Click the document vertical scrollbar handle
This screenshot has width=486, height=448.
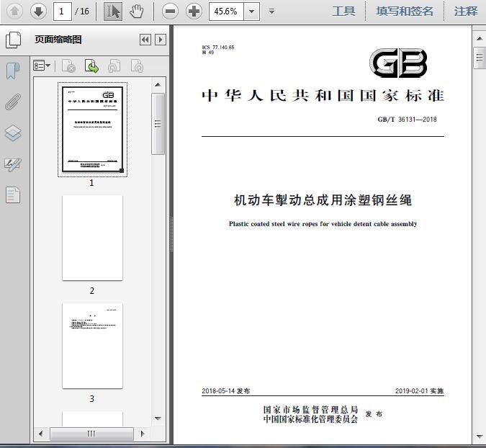(x=480, y=58)
